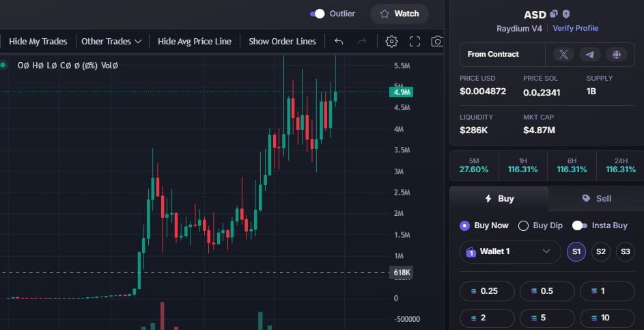Click the PRICE USD value $0.004872
This screenshot has width=644, height=330.
[x=483, y=92]
